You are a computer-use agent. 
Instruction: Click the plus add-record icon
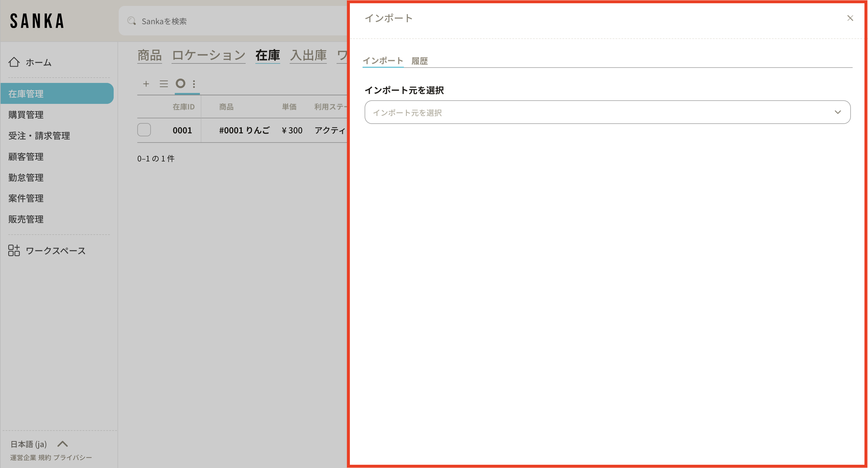146,84
